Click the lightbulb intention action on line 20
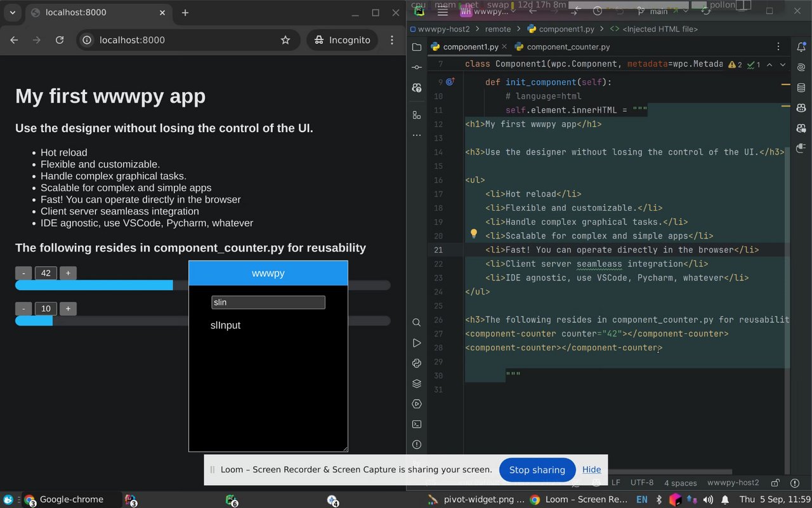Screen dimensions: 812x508 [x=473, y=234]
